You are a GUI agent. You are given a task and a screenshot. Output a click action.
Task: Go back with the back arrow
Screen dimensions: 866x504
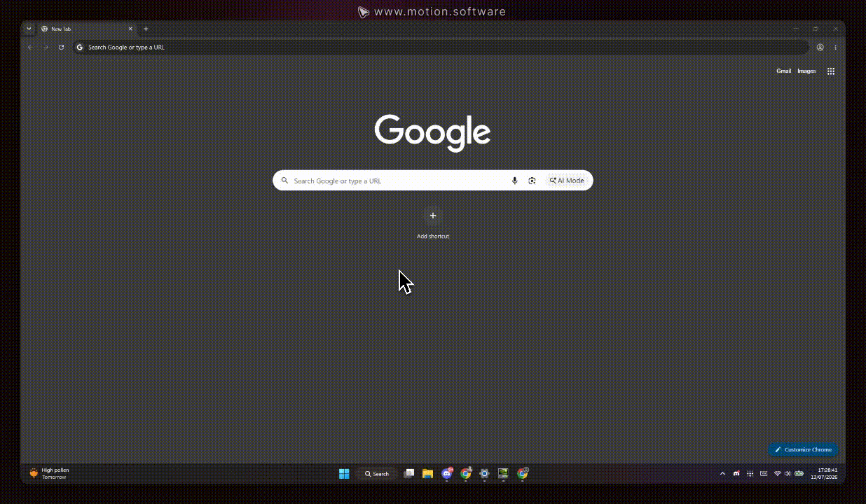[30, 47]
